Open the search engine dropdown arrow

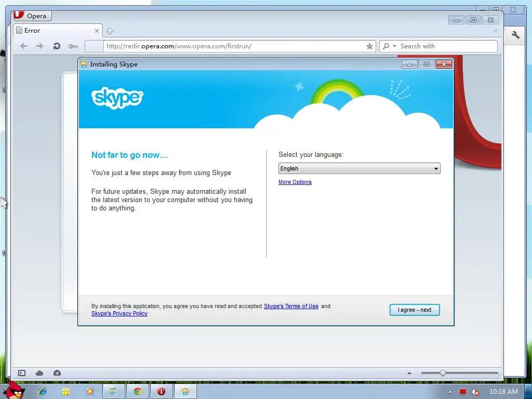394,46
